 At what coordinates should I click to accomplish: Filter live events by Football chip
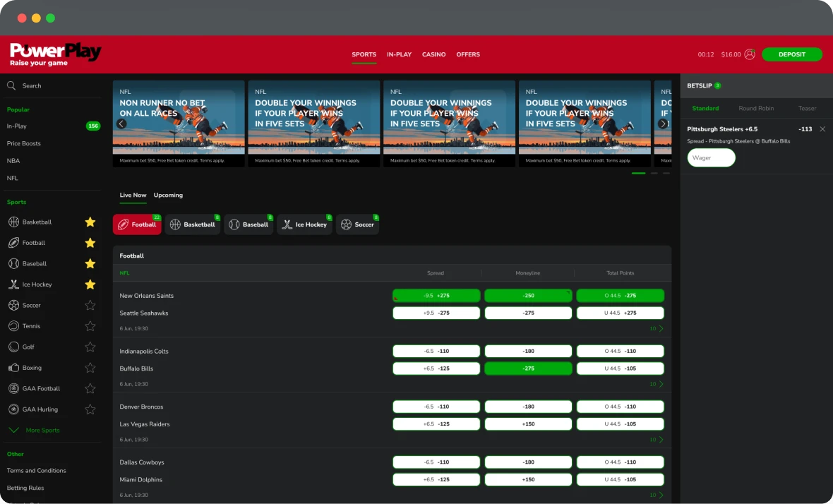point(137,224)
